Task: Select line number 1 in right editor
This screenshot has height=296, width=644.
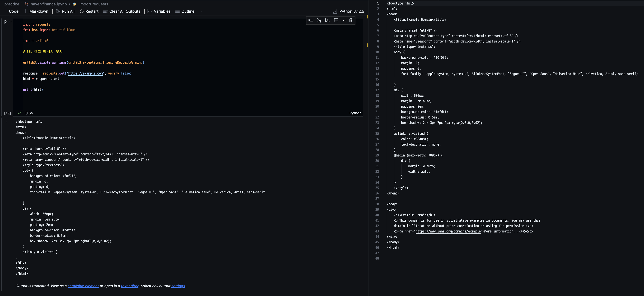Action: [x=378, y=3]
